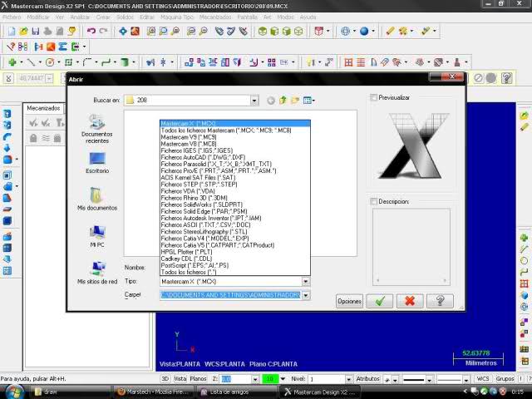The image size is (532, 399).
Task: Click the Opciones button
Action: (349, 301)
